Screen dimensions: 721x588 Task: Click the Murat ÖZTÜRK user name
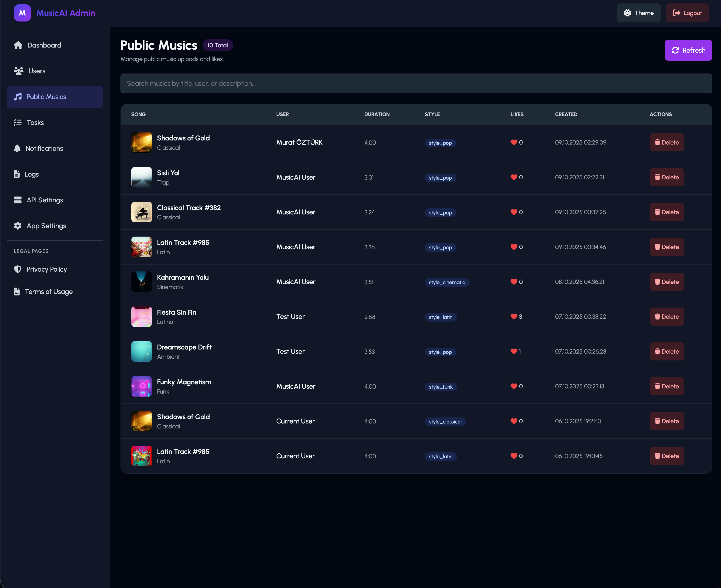coord(299,143)
